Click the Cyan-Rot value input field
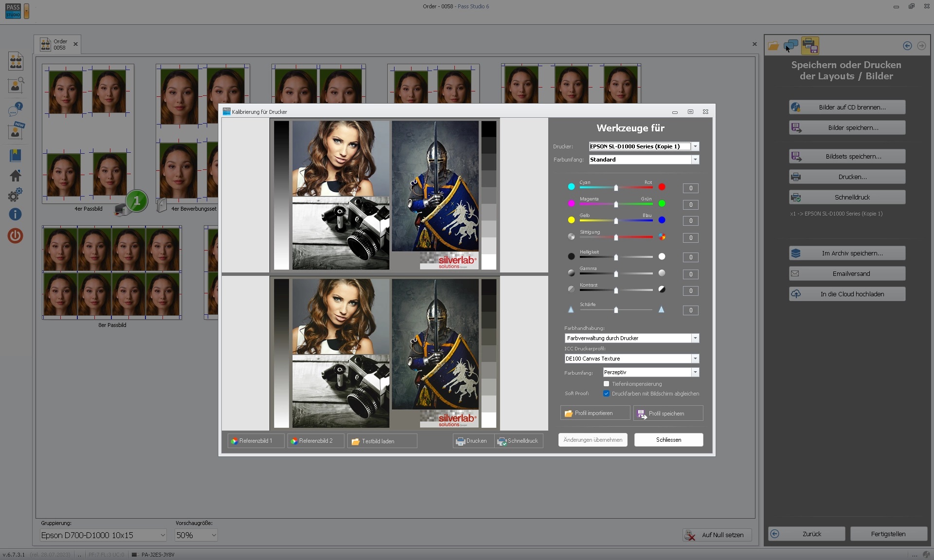Viewport: 934px width, 560px height. pyautogui.click(x=690, y=188)
